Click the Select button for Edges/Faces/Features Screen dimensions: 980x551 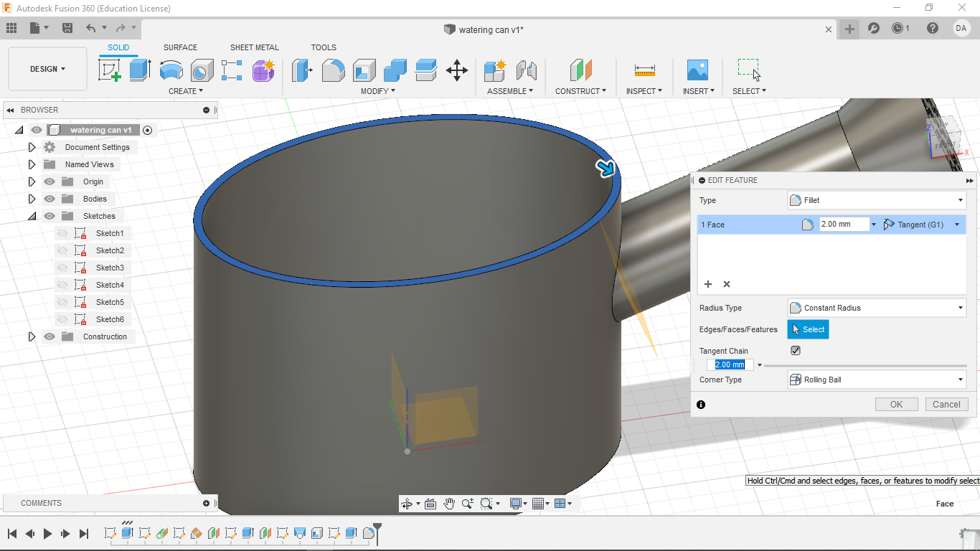click(808, 329)
